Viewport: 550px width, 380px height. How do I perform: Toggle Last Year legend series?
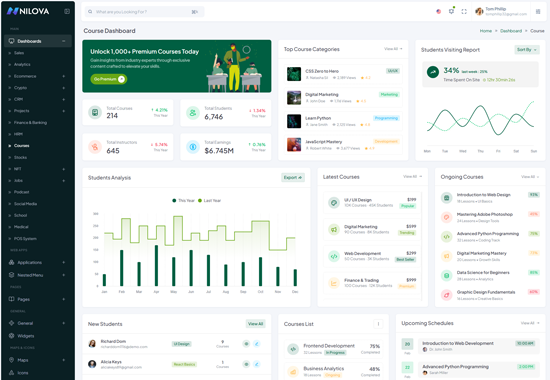point(209,201)
